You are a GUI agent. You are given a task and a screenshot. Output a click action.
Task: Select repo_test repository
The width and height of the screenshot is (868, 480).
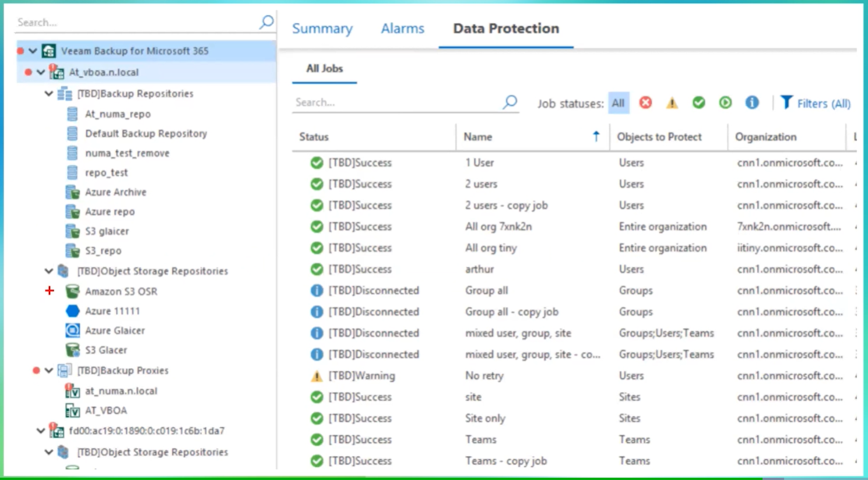(x=106, y=172)
